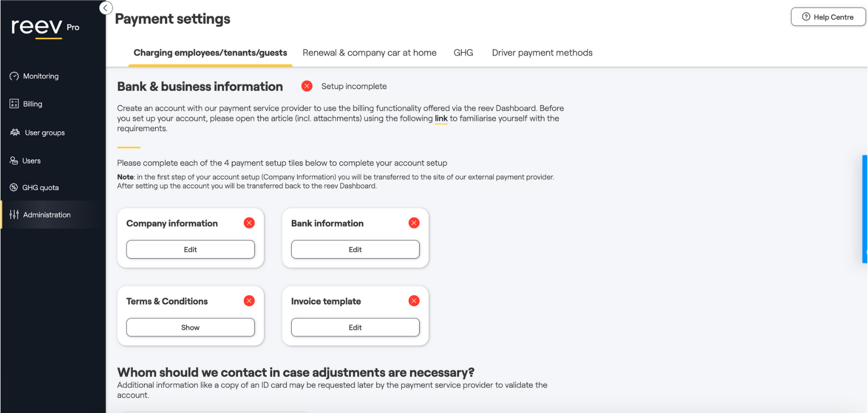Open the requirements article link
Screen dimensions: 868x413
(x=441, y=119)
